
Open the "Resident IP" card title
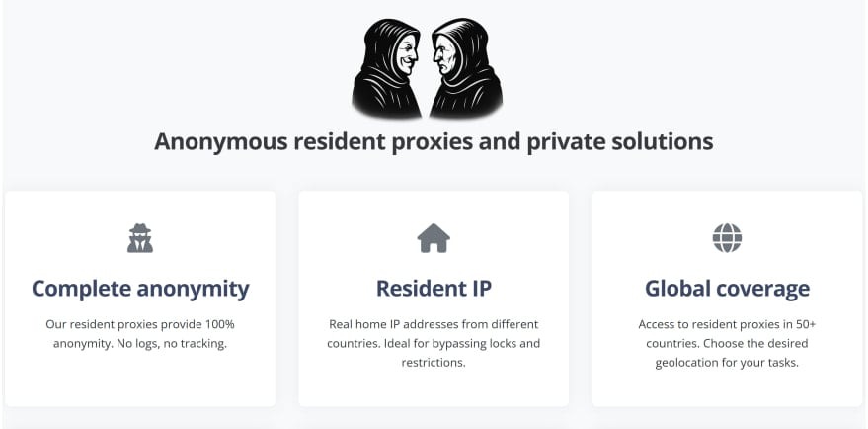pyautogui.click(x=434, y=289)
